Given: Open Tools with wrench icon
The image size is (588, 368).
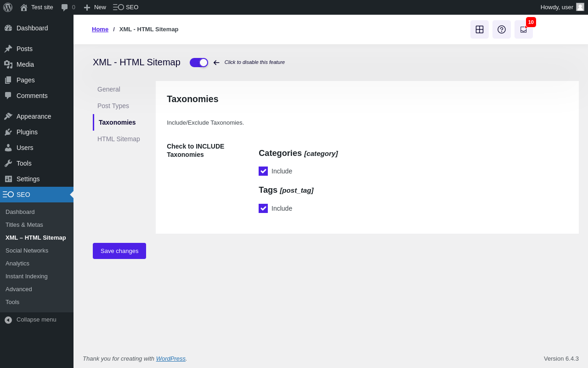Looking at the screenshot, I should coord(37,163).
